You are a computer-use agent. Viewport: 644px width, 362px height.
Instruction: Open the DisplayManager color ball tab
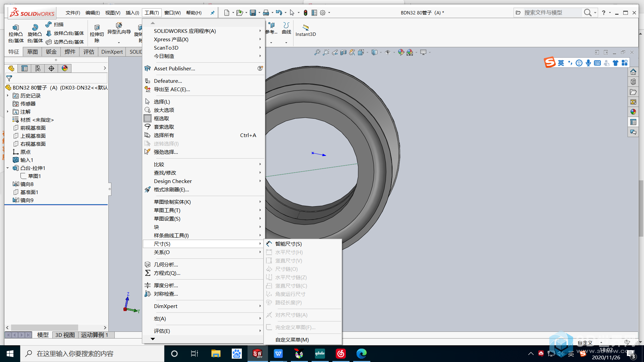pos(65,68)
